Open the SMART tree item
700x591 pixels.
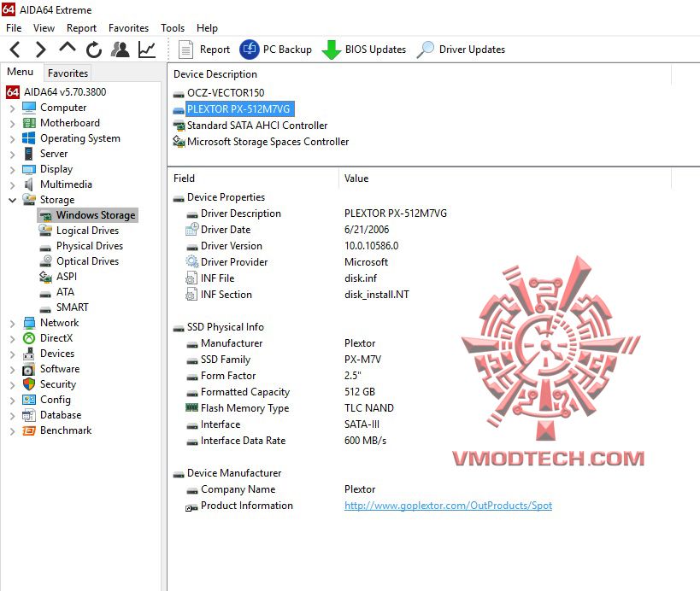(x=73, y=307)
